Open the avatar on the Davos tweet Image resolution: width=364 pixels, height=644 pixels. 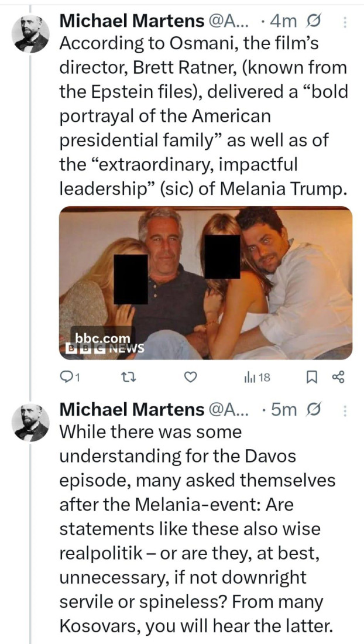(x=30, y=422)
